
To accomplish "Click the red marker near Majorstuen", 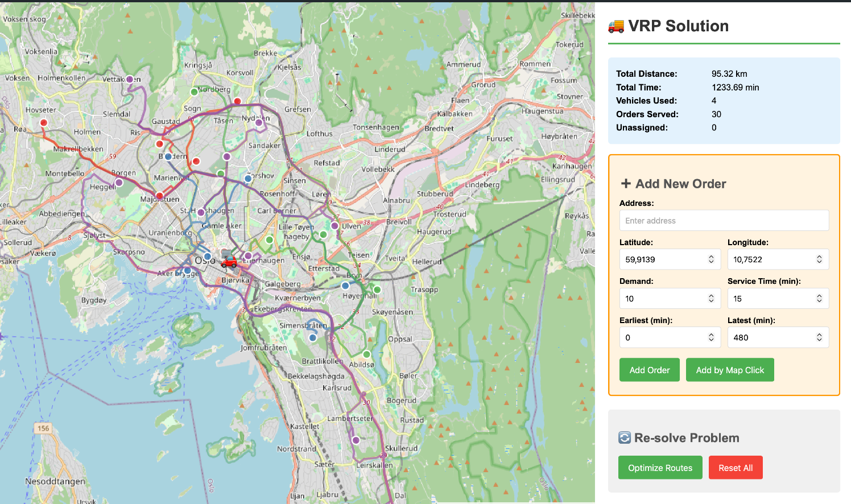I will (x=160, y=196).
